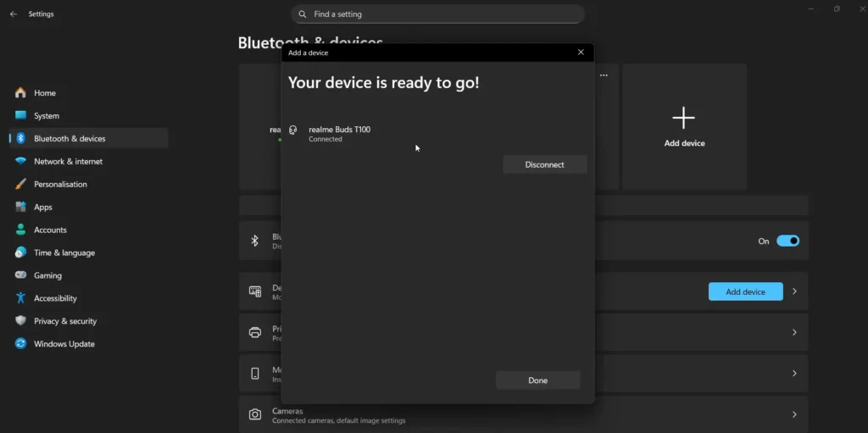868x433 pixels.
Task: Click the large plus Add device tile
Action: tap(684, 126)
